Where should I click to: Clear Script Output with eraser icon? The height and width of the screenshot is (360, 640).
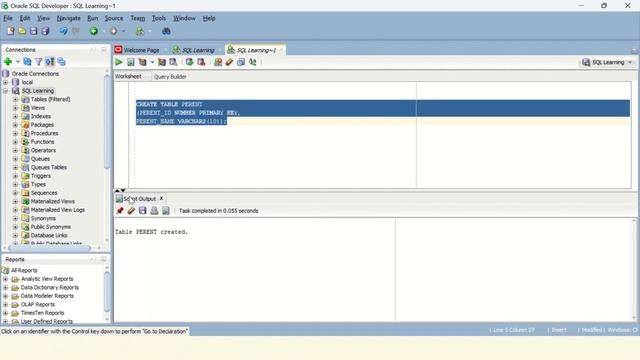tap(131, 211)
